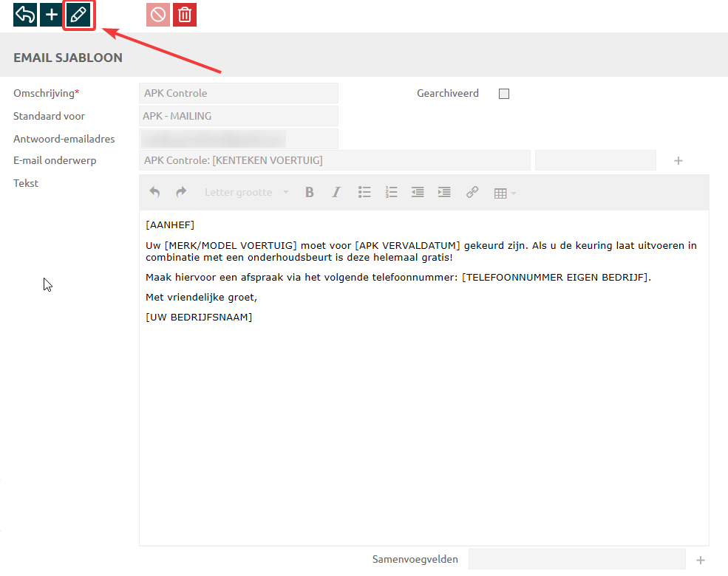The height and width of the screenshot is (576, 728).
Task: Open the Samenvoegvelden selection field
Action: point(576,559)
